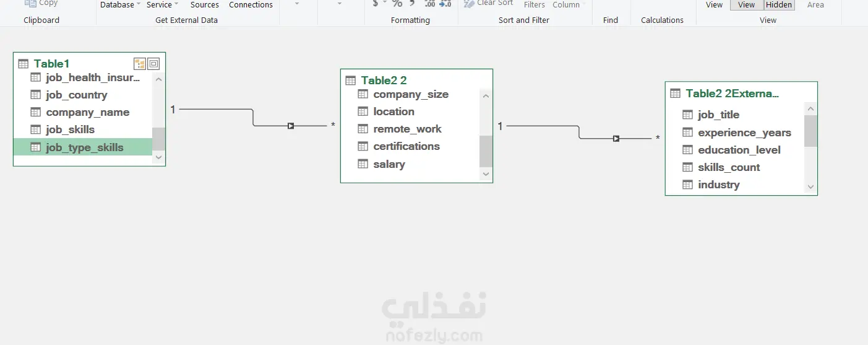Select the job_type_skills field in Table1
868x345 pixels.
coord(83,147)
